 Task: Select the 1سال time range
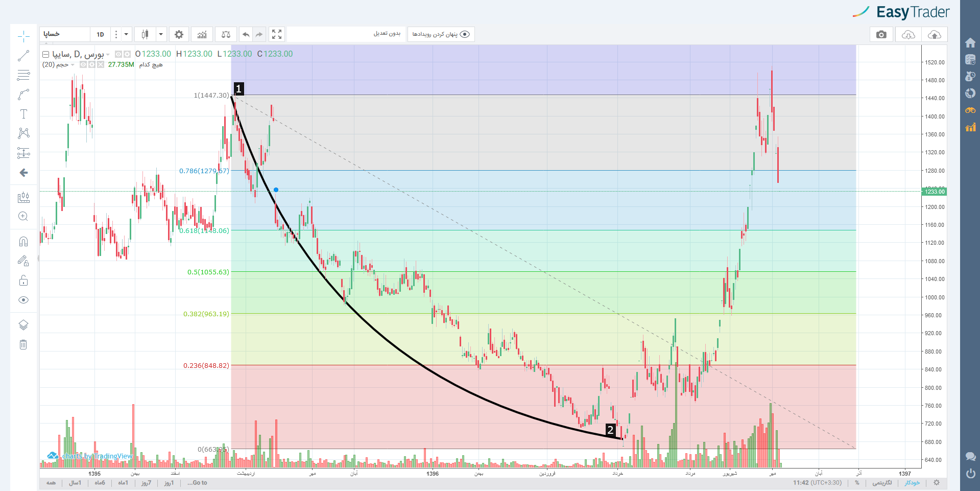tap(75, 483)
